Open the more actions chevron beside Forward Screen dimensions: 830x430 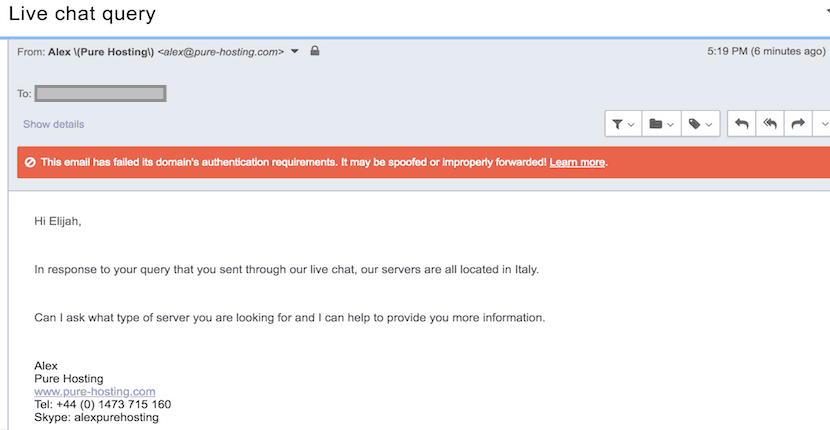tap(823, 124)
